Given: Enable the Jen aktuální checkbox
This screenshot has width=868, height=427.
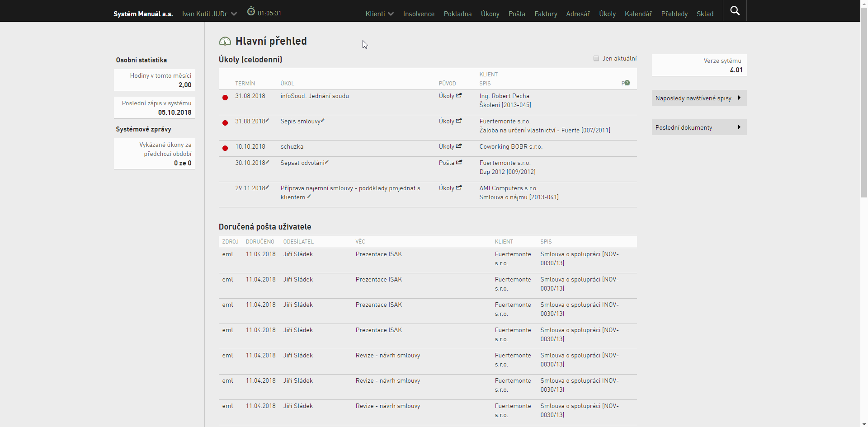Looking at the screenshot, I should [x=596, y=58].
